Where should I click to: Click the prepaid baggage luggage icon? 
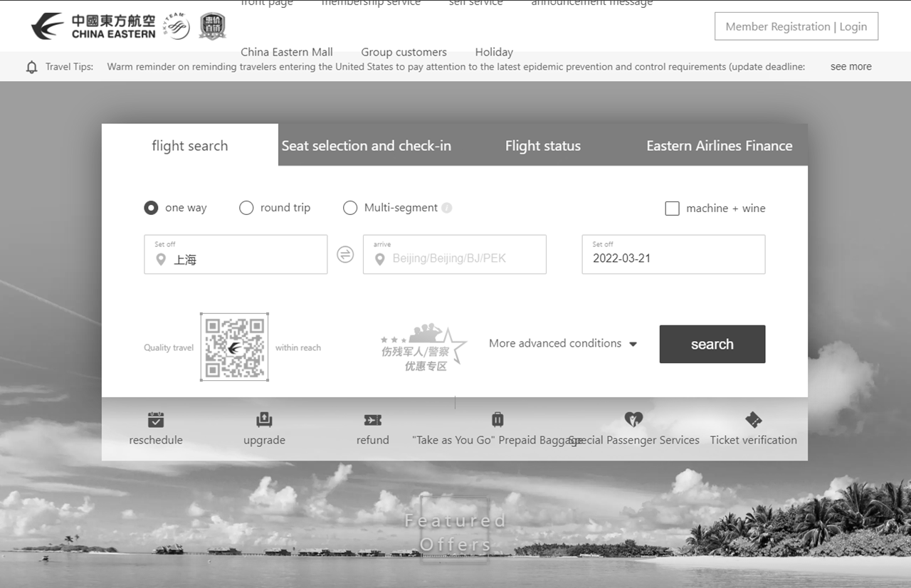(497, 419)
